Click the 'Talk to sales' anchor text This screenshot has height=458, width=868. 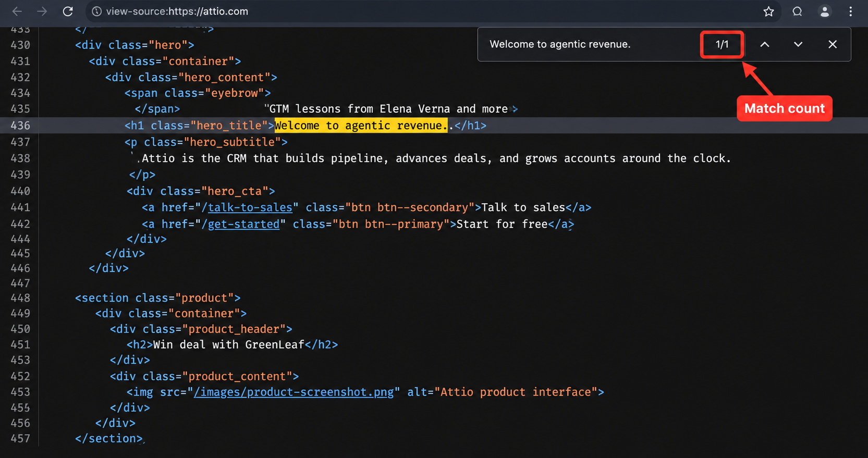tap(523, 207)
